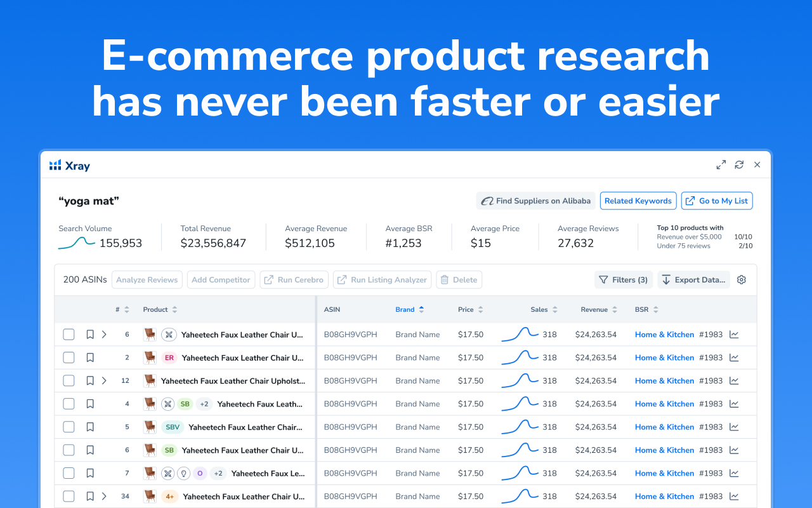Open the Export Data dropdown
The image size is (812, 508).
(x=693, y=279)
